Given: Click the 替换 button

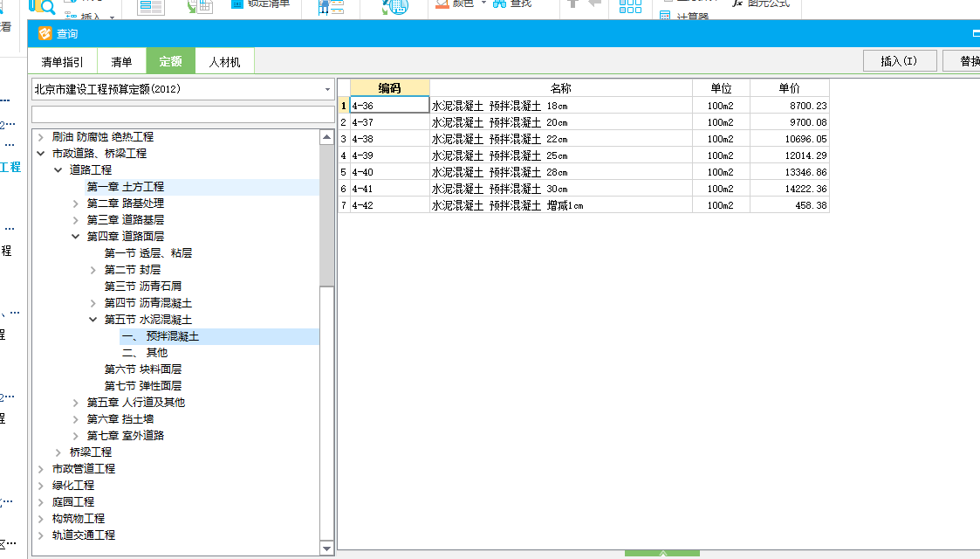Looking at the screenshot, I should (x=962, y=60).
